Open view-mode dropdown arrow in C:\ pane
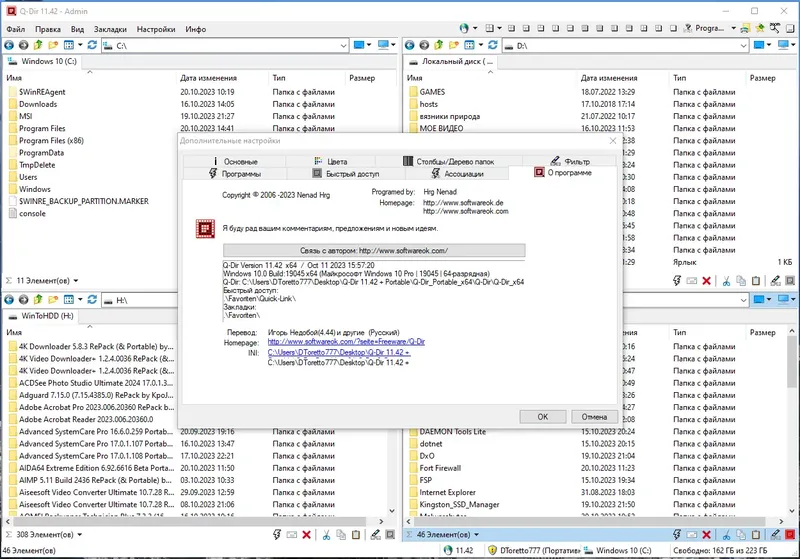Image resolution: width=800 pixels, height=559 pixels. click(80, 45)
